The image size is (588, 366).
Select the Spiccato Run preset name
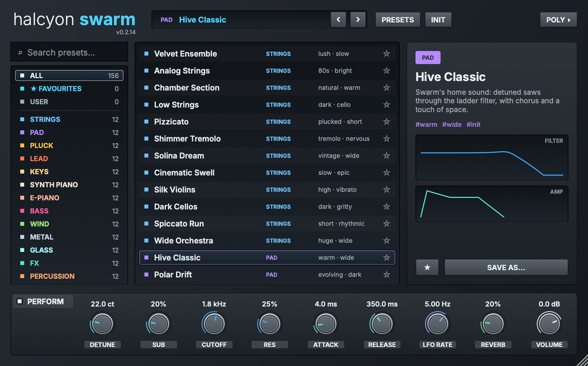click(179, 224)
